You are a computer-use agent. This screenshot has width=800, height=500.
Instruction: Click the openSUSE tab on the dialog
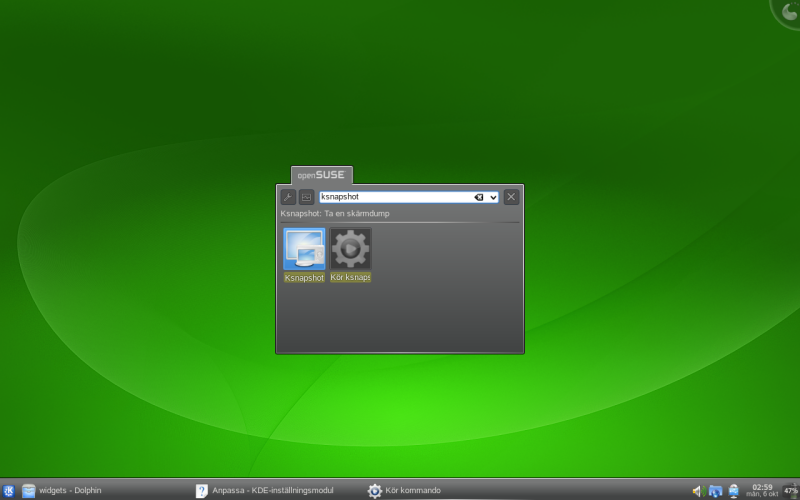[321, 175]
